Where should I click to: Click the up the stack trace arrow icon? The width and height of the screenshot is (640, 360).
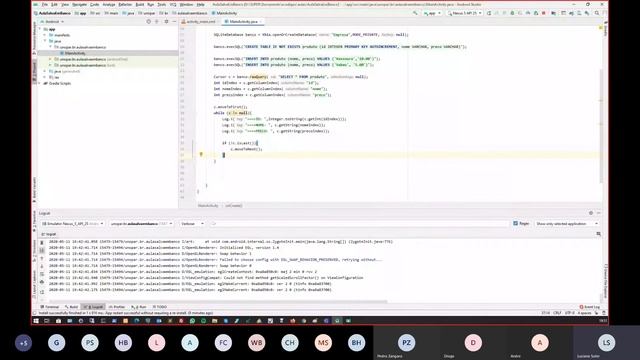click(x=42, y=258)
